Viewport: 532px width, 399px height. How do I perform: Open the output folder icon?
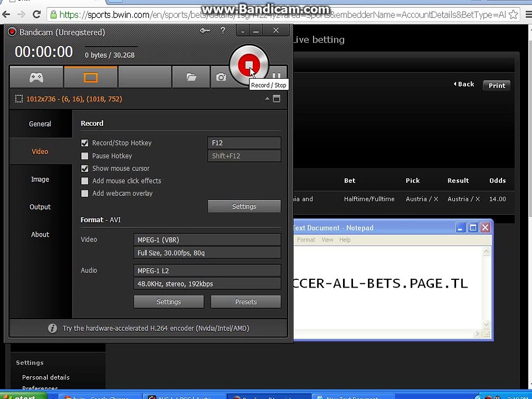[x=191, y=78]
